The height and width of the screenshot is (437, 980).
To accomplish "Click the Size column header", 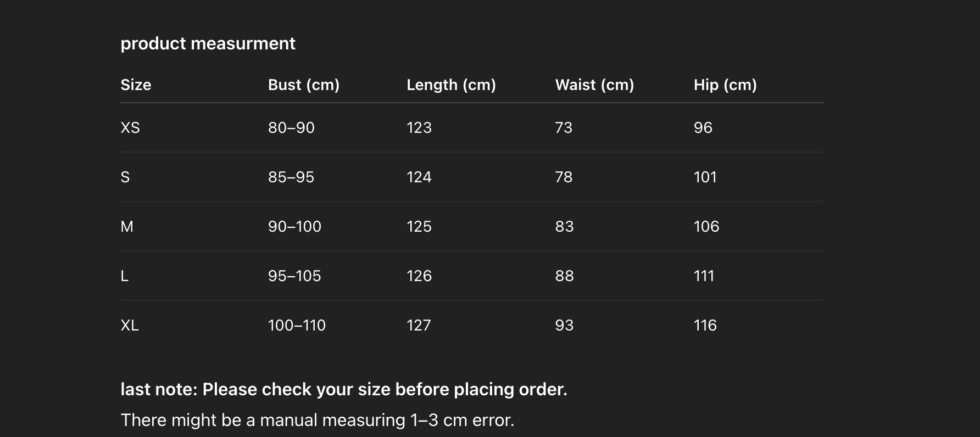I will click(x=136, y=85).
